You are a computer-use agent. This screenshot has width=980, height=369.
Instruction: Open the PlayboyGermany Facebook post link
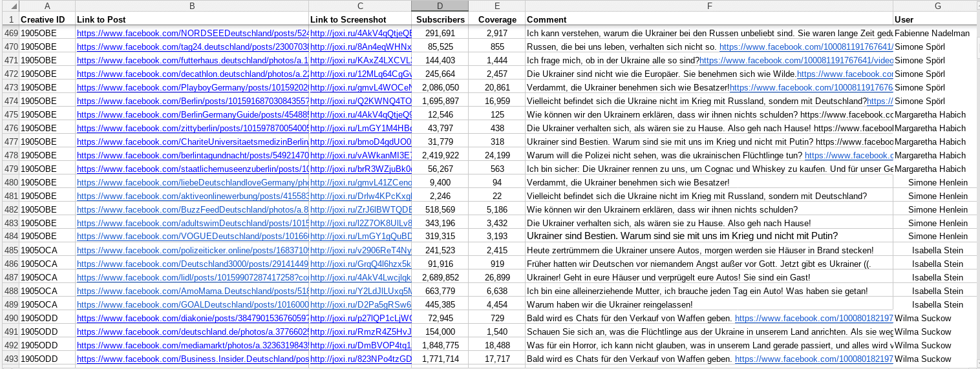193,87
